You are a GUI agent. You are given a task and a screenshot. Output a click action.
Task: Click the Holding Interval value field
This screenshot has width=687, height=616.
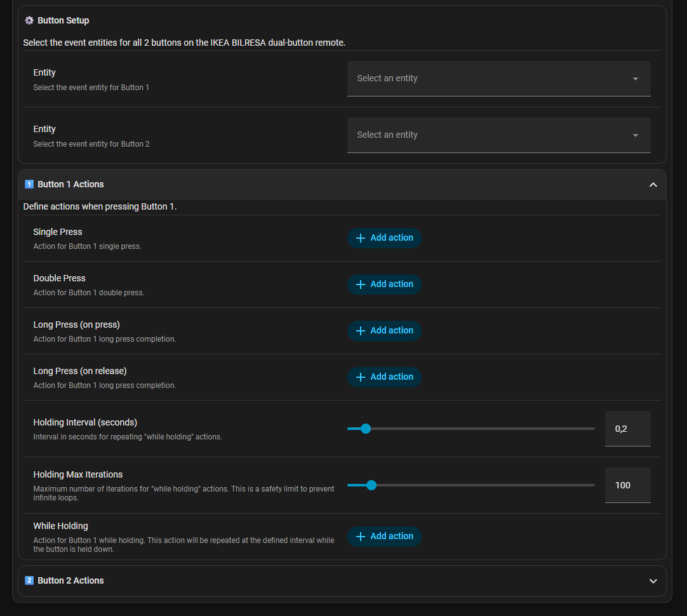click(627, 429)
